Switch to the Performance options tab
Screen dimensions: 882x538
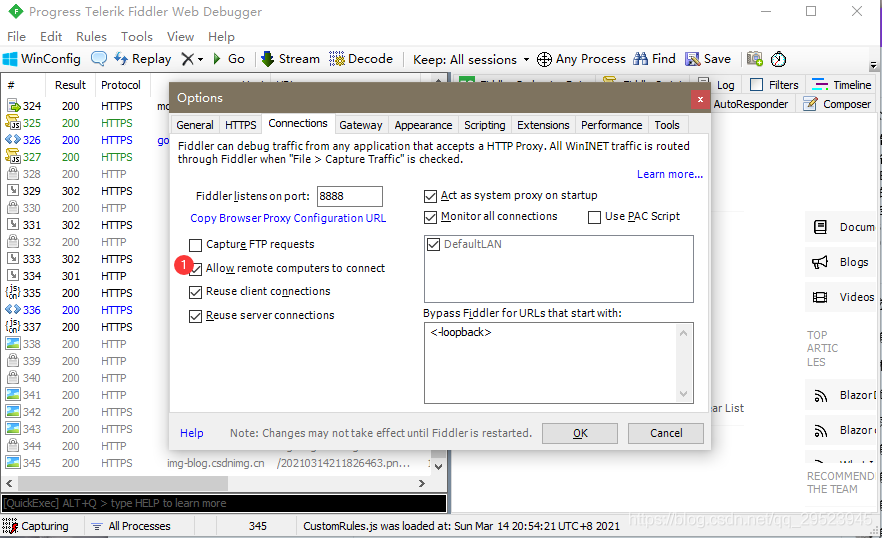pyautogui.click(x=611, y=125)
